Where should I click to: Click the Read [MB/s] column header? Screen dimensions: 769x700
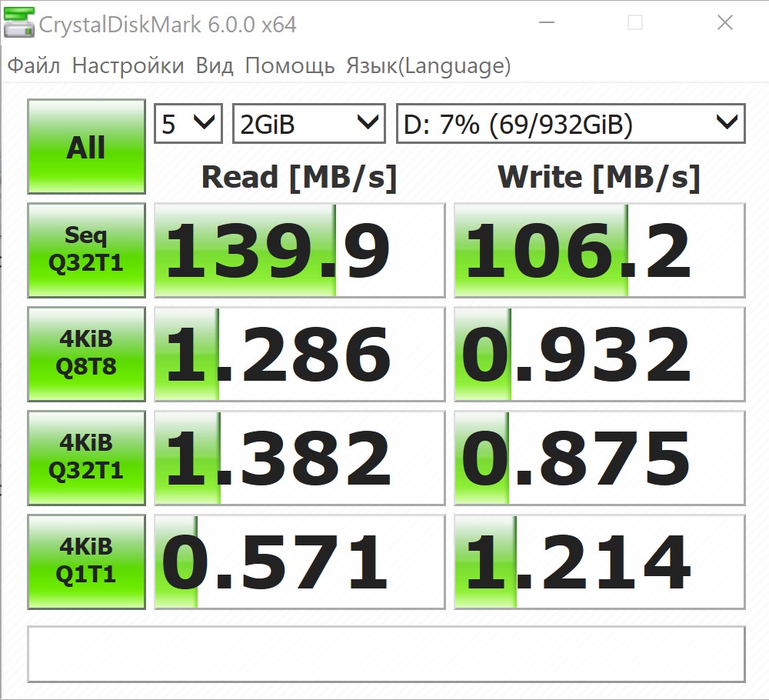tap(299, 178)
